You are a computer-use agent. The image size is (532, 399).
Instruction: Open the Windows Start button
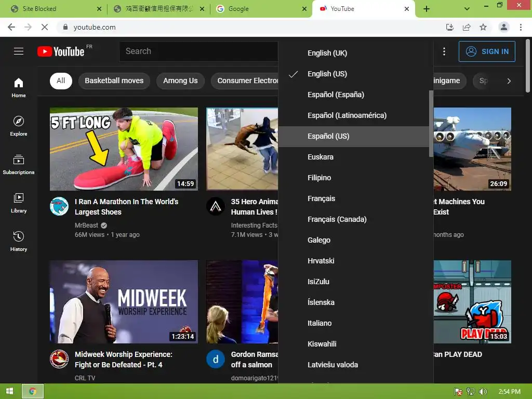tap(9, 391)
